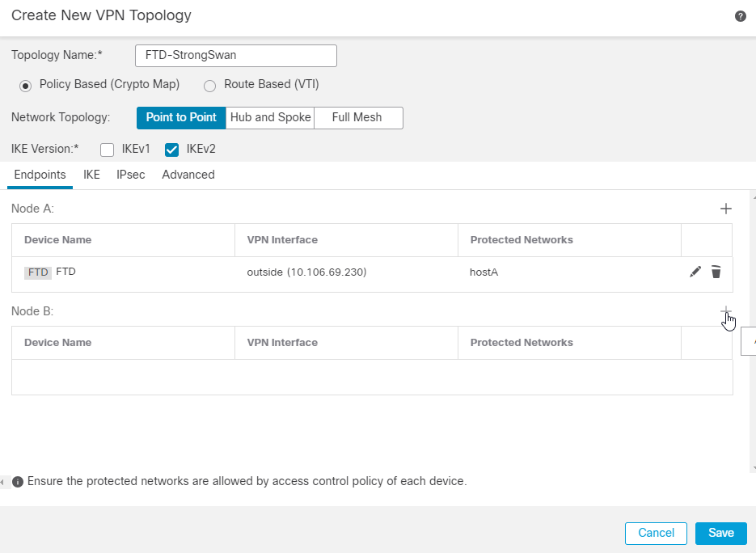Image resolution: width=756 pixels, height=553 pixels.
Task: Add a Node A endpoint with plus icon
Action: tap(725, 209)
